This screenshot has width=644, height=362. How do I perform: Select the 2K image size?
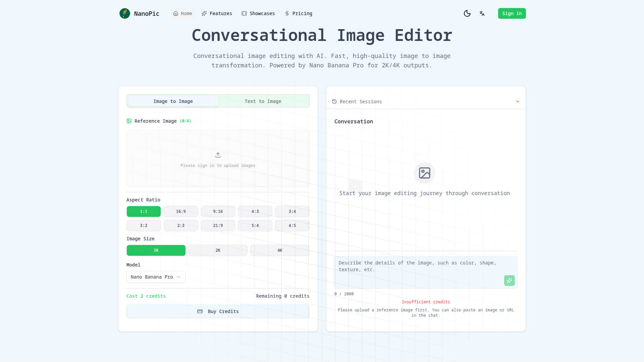click(218, 250)
